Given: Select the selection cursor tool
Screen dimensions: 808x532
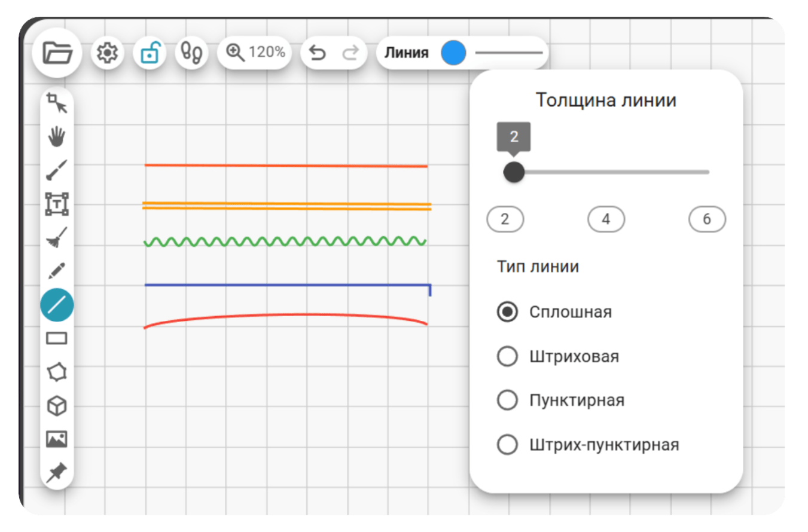Looking at the screenshot, I should (x=57, y=103).
